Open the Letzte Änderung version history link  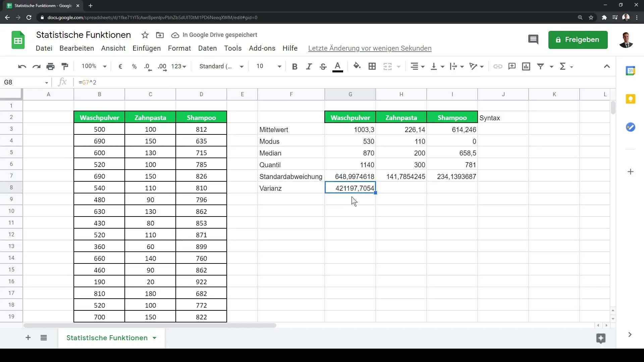370,48
